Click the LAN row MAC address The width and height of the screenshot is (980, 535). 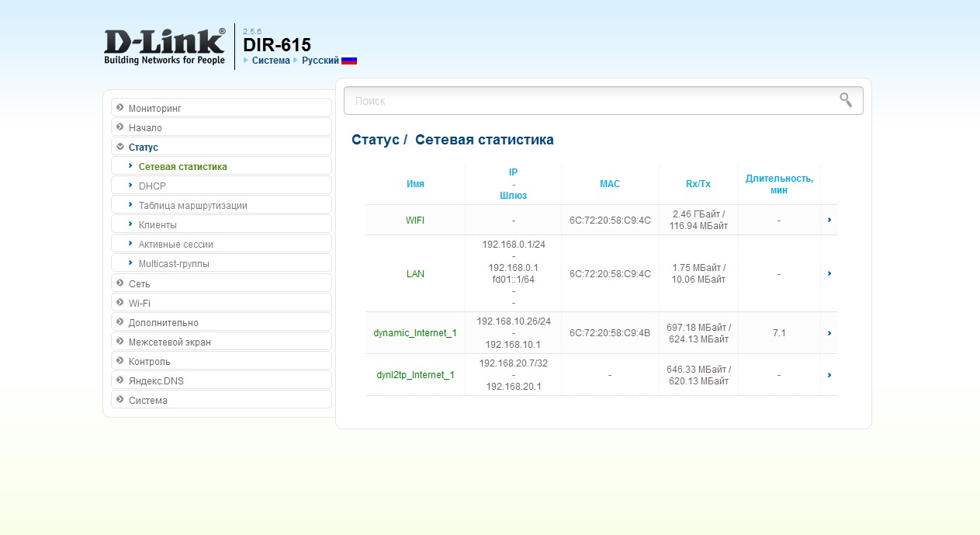pyautogui.click(x=610, y=274)
